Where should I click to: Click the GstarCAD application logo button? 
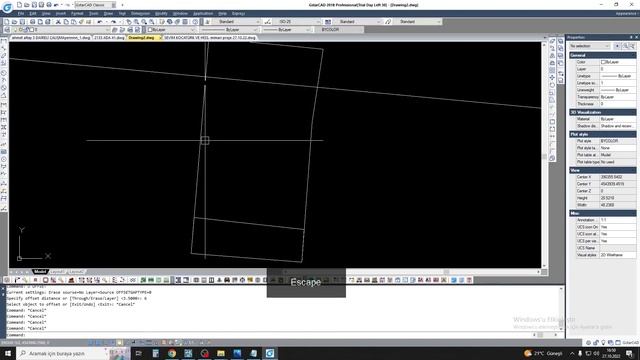pos(7,7)
